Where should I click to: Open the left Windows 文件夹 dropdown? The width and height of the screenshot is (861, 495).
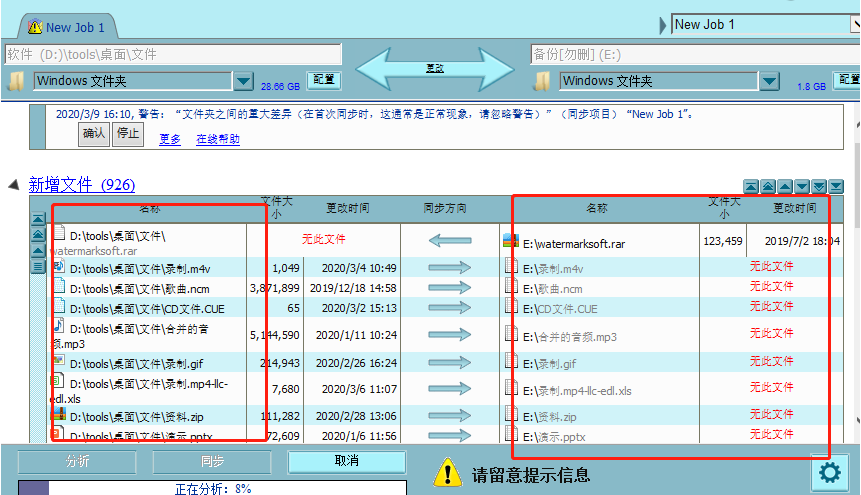pos(243,81)
